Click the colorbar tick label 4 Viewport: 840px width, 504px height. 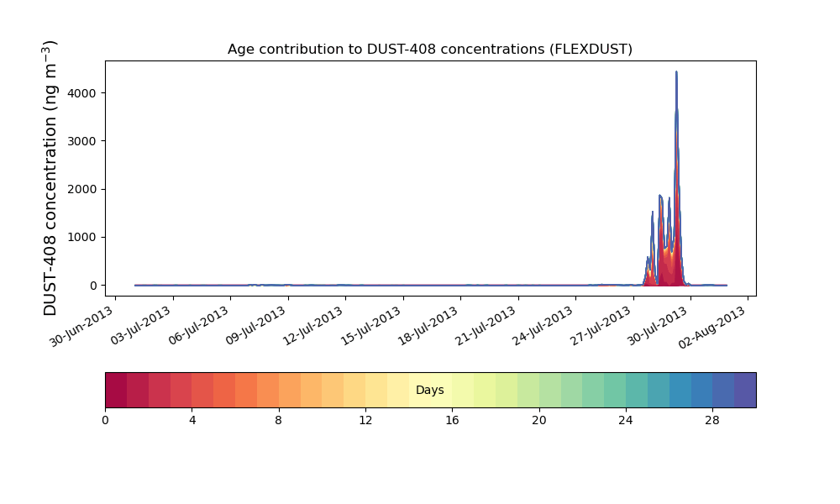(x=192, y=421)
